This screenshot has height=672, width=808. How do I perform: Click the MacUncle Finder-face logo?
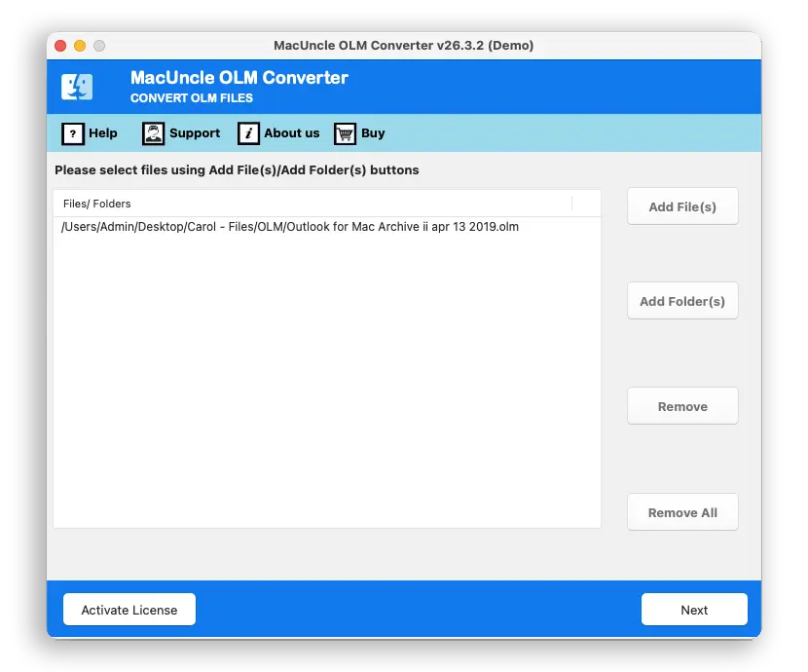point(77,87)
